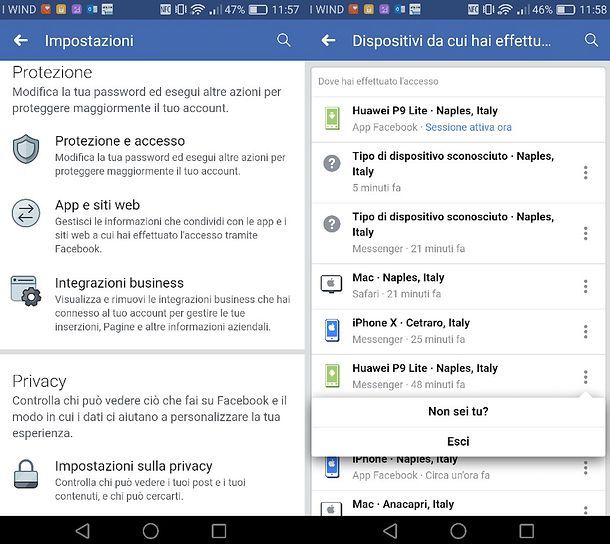Tap Android home button on left screen
This screenshot has width=610, height=544.
(x=151, y=530)
